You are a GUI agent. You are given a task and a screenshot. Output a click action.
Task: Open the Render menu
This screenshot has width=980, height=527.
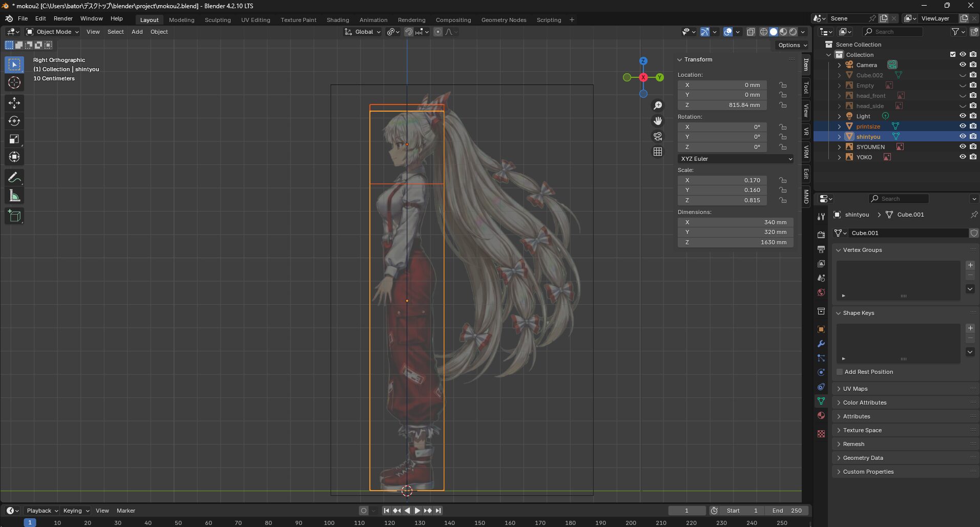tap(63, 18)
